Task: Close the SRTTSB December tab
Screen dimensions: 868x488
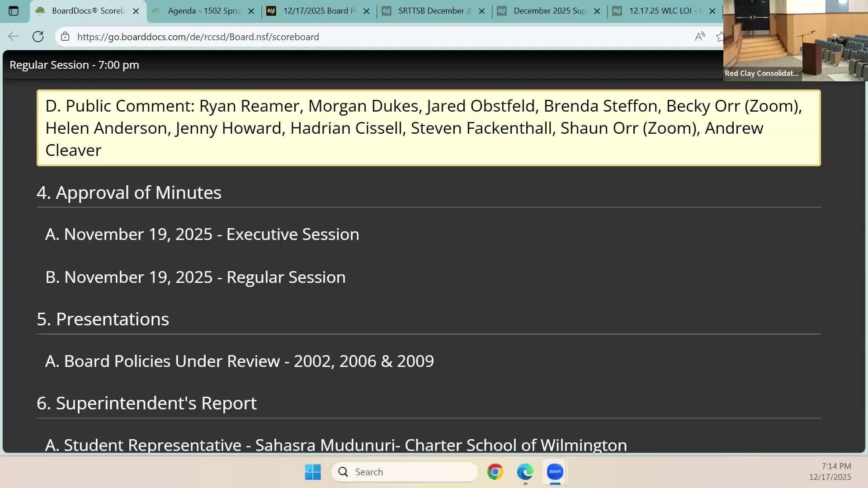Action: 481,11
